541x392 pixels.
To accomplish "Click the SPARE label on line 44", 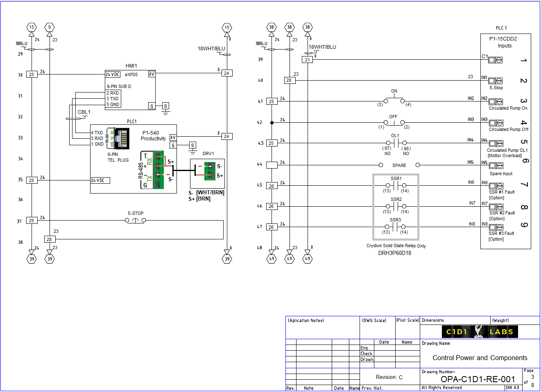I will [x=399, y=165].
